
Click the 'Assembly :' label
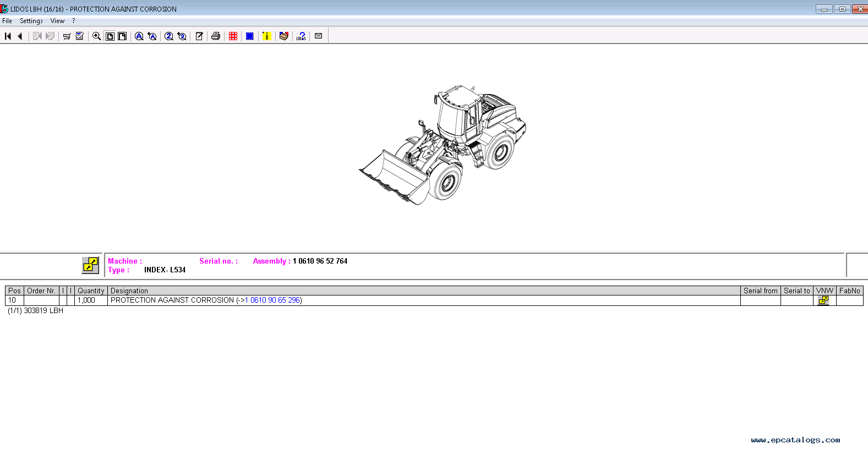(x=272, y=261)
